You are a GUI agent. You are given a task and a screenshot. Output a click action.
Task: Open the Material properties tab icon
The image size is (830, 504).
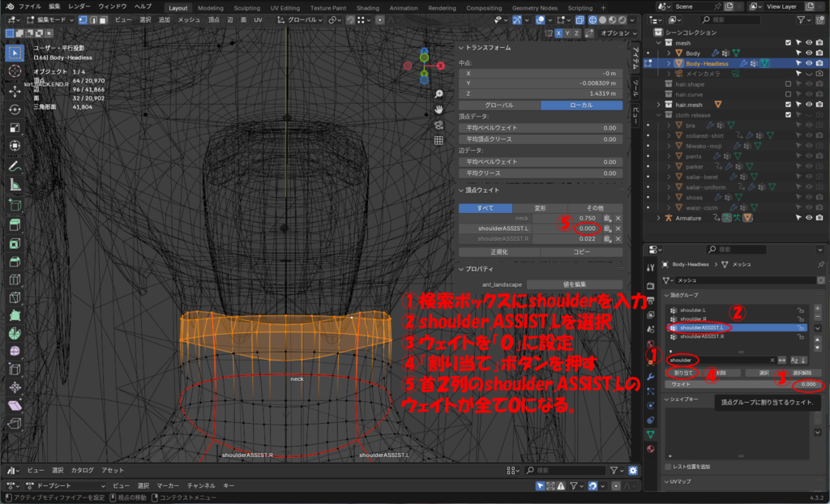[650, 448]
